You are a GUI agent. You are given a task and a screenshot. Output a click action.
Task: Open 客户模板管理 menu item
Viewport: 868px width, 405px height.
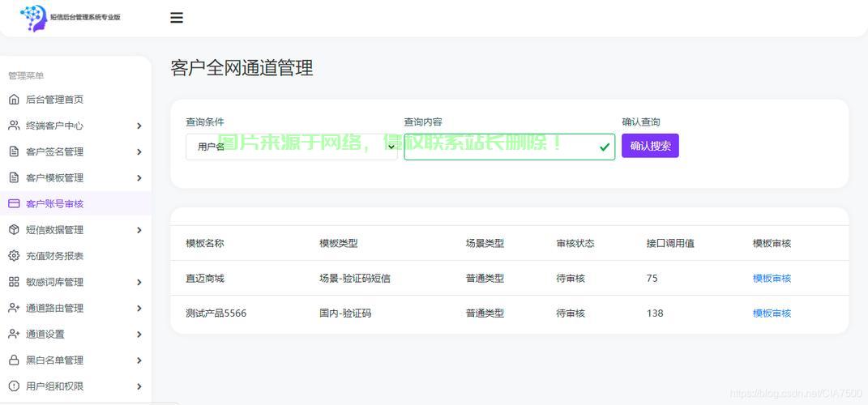coord(54,177)
